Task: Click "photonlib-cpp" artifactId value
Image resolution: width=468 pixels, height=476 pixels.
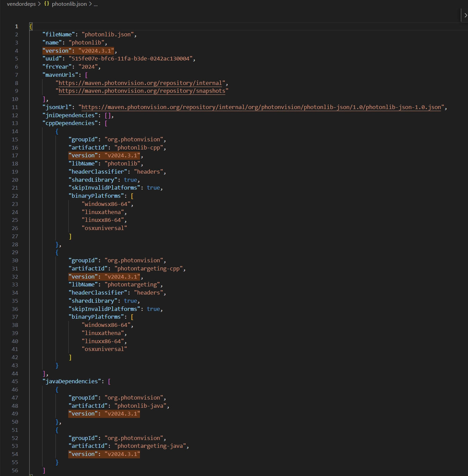Action: (139, 148)
